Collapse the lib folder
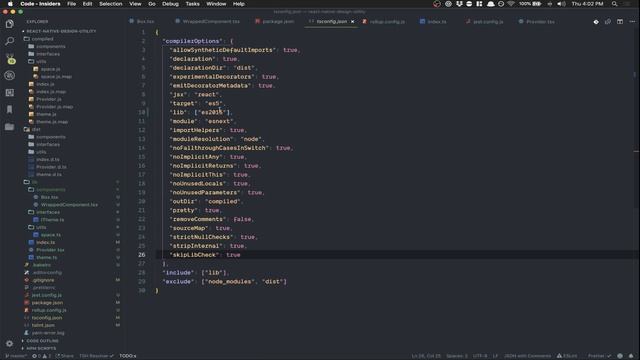Screen dimensions: 640x360 pyautogui.click(x=31, y=182)
